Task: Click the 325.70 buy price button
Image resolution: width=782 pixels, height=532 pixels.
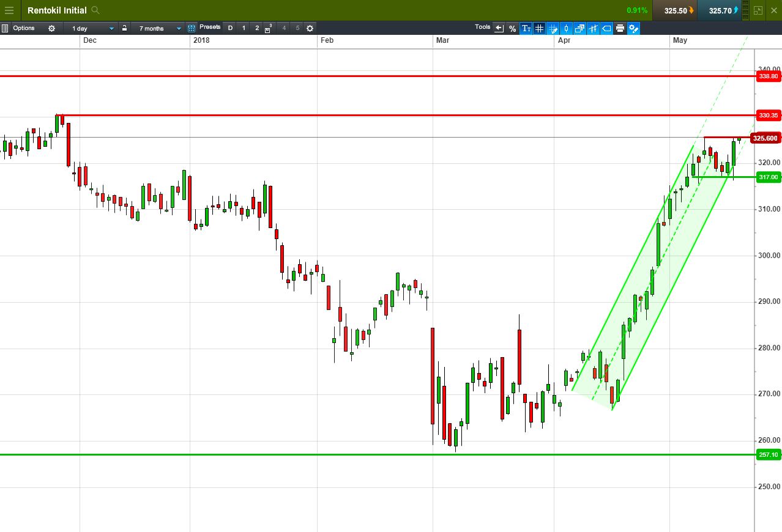Action: click(719, 10)
